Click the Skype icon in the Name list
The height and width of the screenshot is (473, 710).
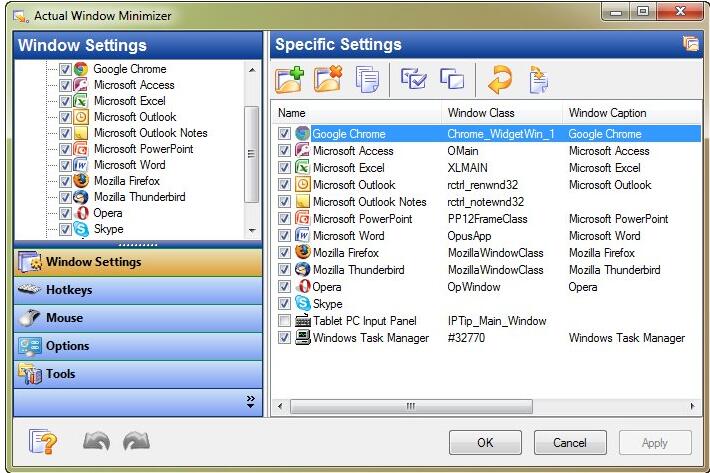[x=302, y=303]
